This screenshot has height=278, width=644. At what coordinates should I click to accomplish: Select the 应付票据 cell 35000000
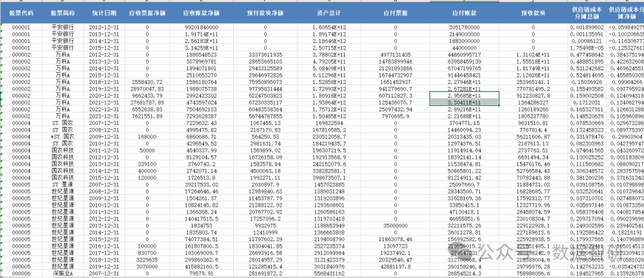[x=395, y=226]
